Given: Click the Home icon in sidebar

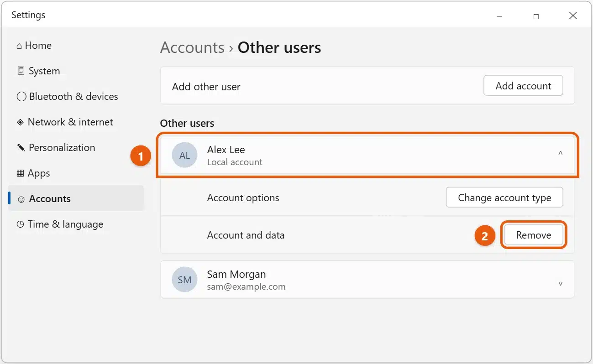Looking at the screenshot, I should (x=19, y=46).
